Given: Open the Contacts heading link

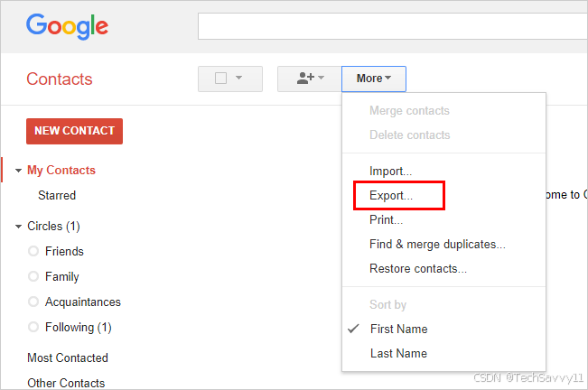Looking at the screenshot, I should tap(60, 79).
